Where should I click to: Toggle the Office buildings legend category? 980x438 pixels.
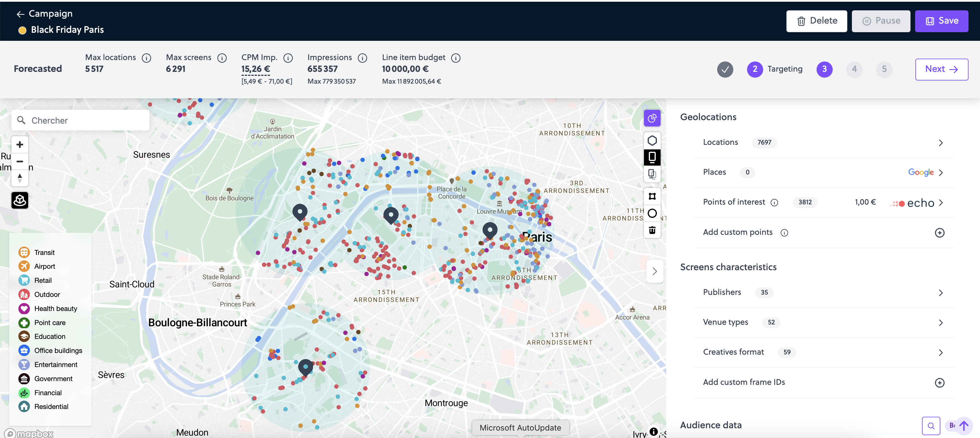click(24, 350)
